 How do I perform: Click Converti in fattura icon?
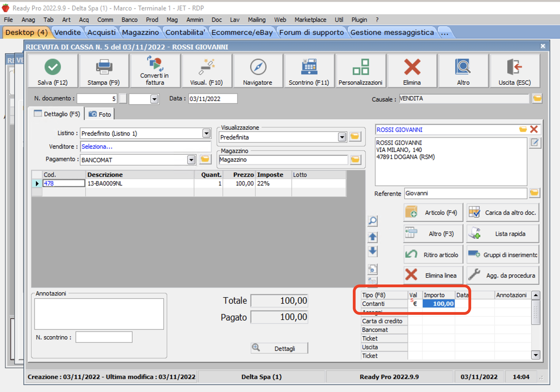[x=154, y=63]
